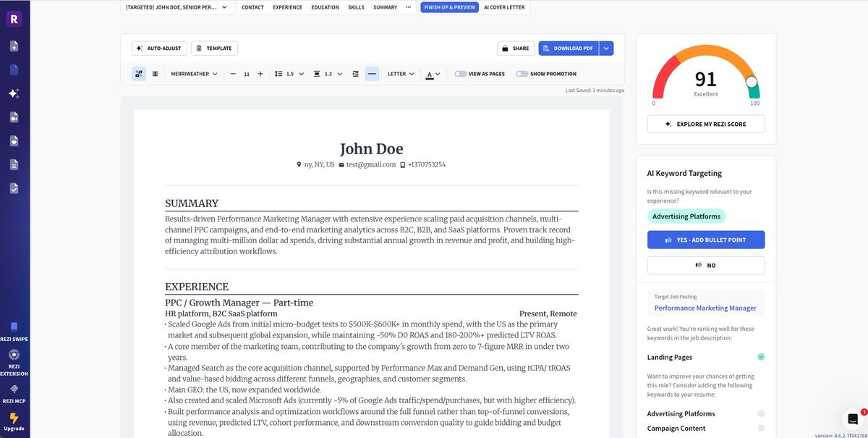This screenshot has height=438, width=868.
Task: Click the No button for keyword
Action: pyautogui.click(x=705, y=265)
